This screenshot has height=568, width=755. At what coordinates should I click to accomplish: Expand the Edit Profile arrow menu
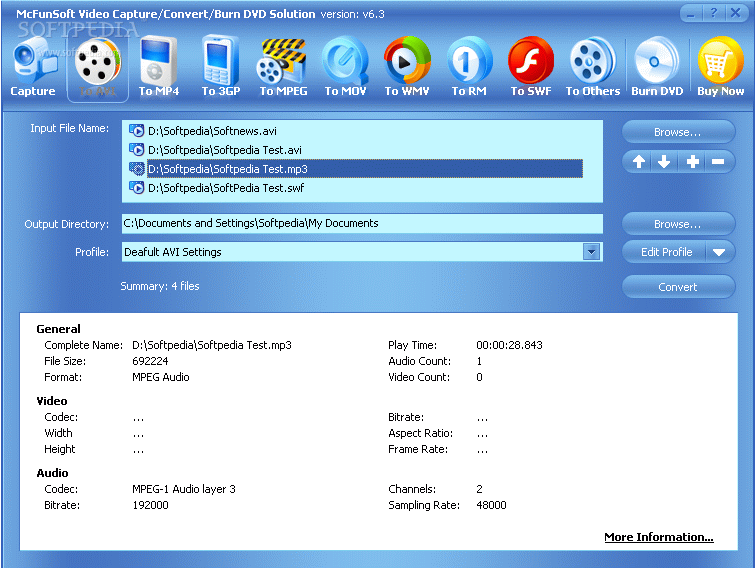pos(719,252)
